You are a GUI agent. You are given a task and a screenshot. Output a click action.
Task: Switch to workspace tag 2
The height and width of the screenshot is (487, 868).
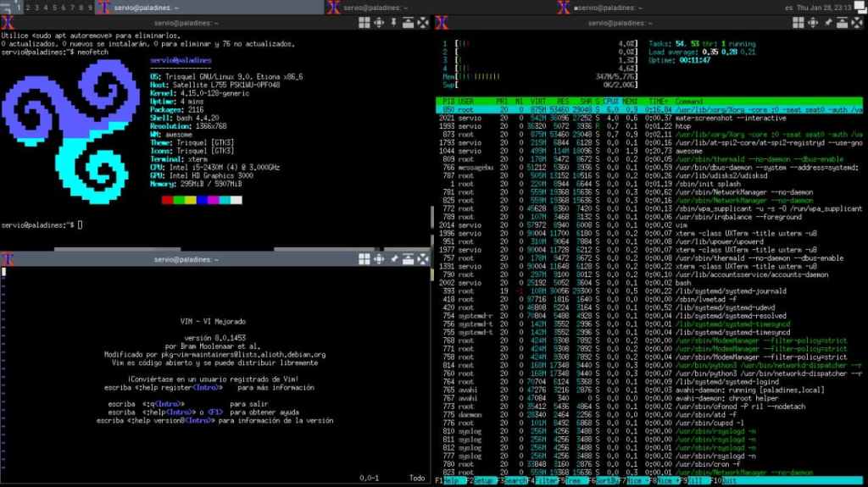[29, 7]
